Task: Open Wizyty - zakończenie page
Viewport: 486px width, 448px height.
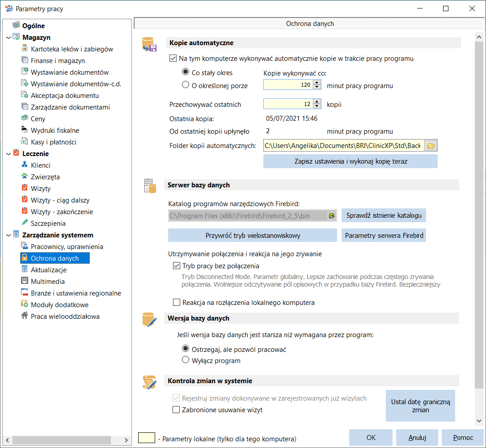Action: point(62,212)
